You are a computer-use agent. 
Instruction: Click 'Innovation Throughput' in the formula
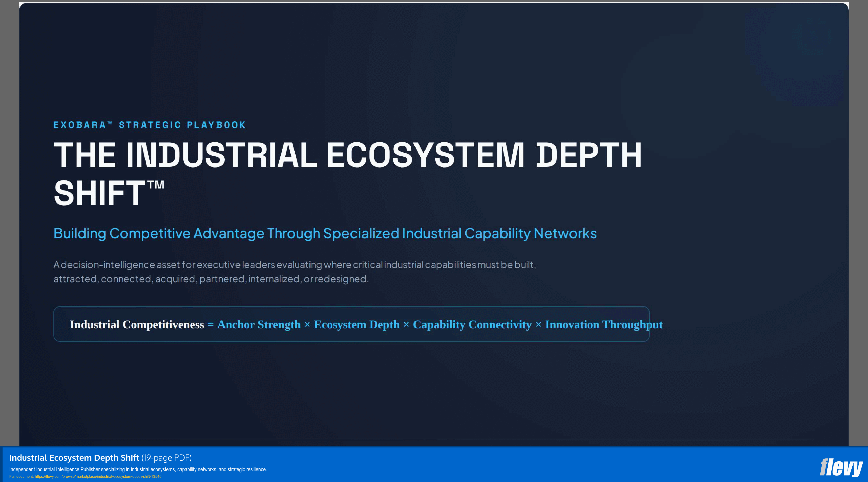(604, 324)
